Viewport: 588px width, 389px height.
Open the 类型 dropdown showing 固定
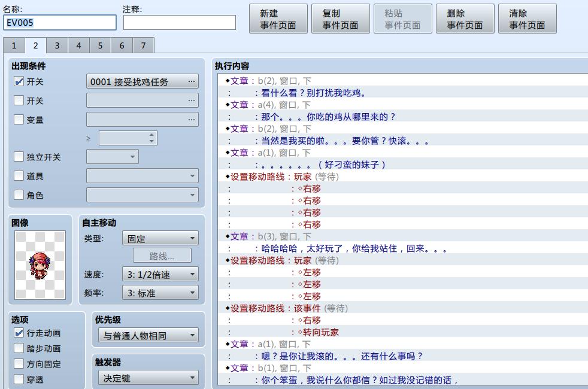(160, 238)
